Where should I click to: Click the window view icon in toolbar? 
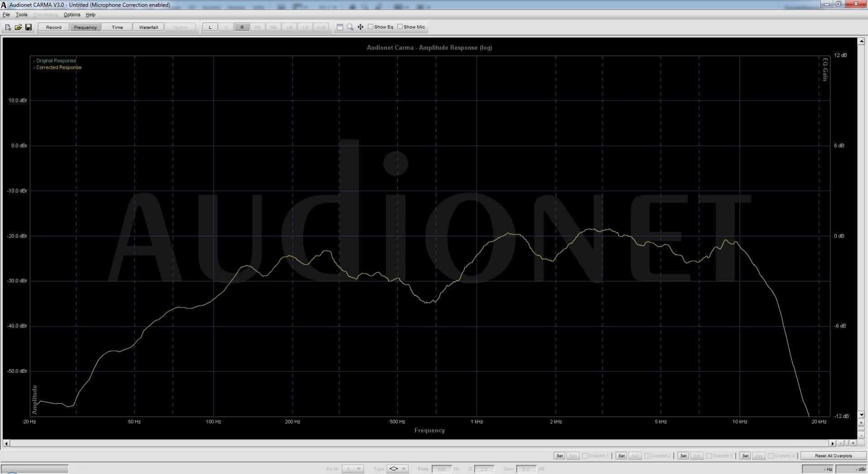[340, 27]
